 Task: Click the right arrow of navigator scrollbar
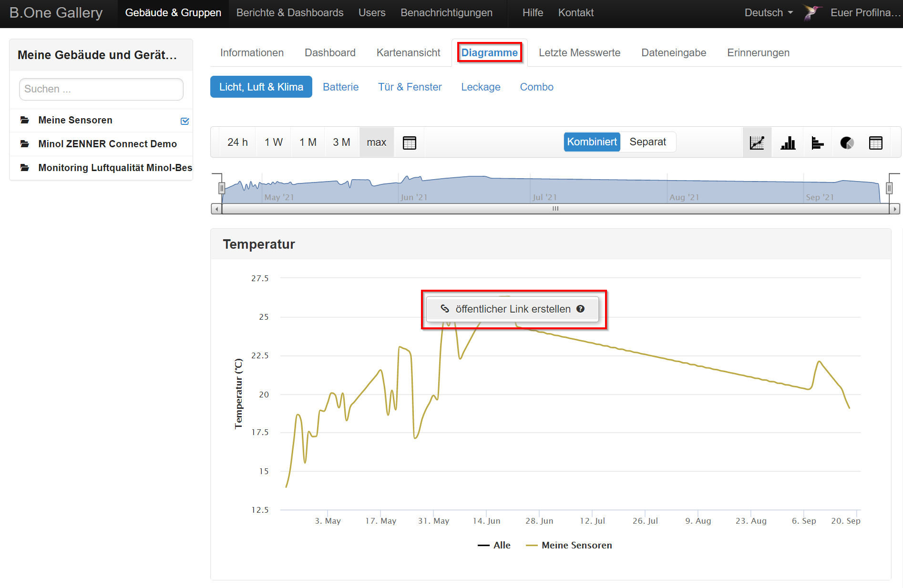pyautogui.click(x=894, y=209)
